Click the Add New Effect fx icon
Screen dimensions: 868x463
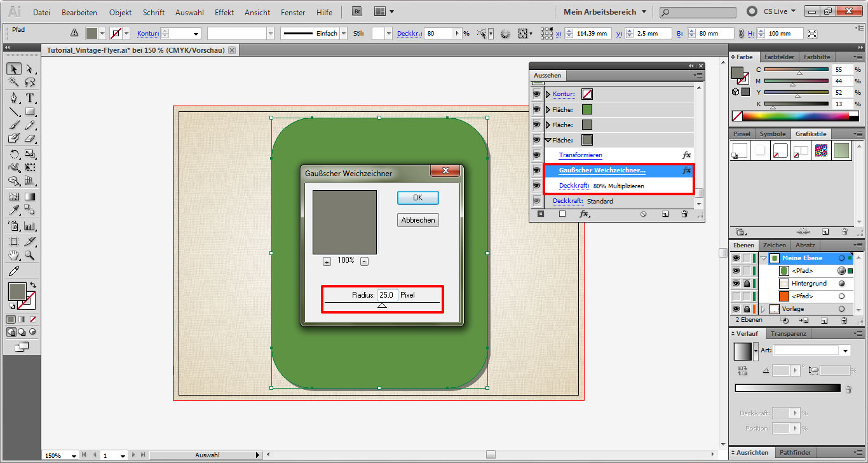click(x=584, y=214)
